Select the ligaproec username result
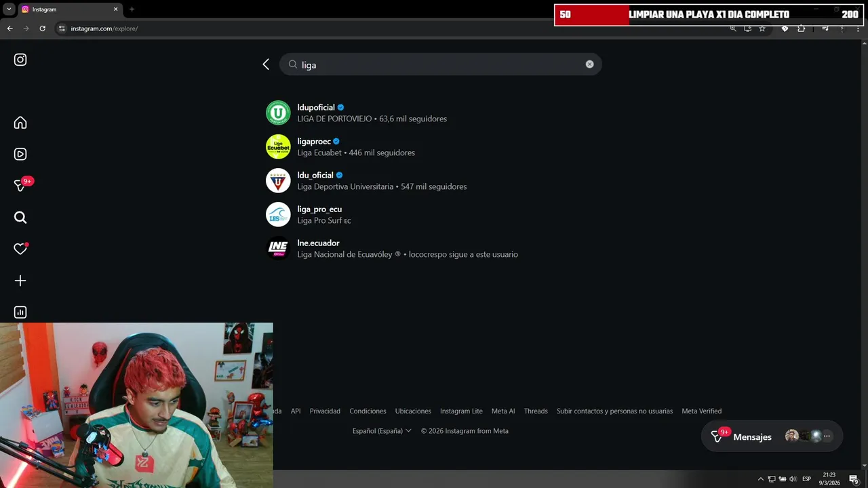This screenshot has height=488, width=868. point(314,141)
